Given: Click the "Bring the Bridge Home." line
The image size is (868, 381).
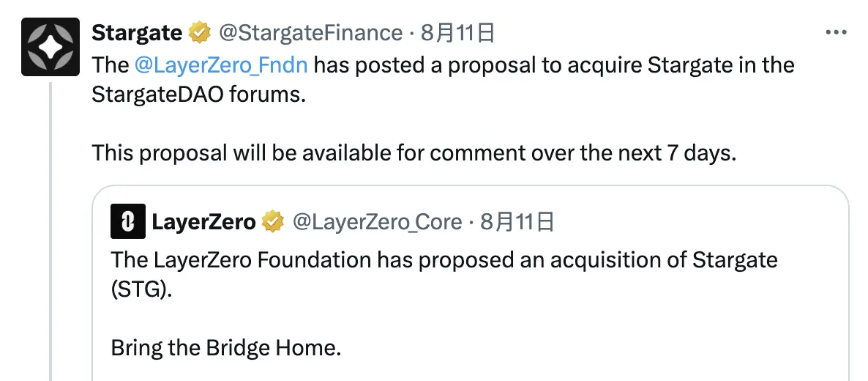Looking at the screenshot, I should (x=226, y=347).
